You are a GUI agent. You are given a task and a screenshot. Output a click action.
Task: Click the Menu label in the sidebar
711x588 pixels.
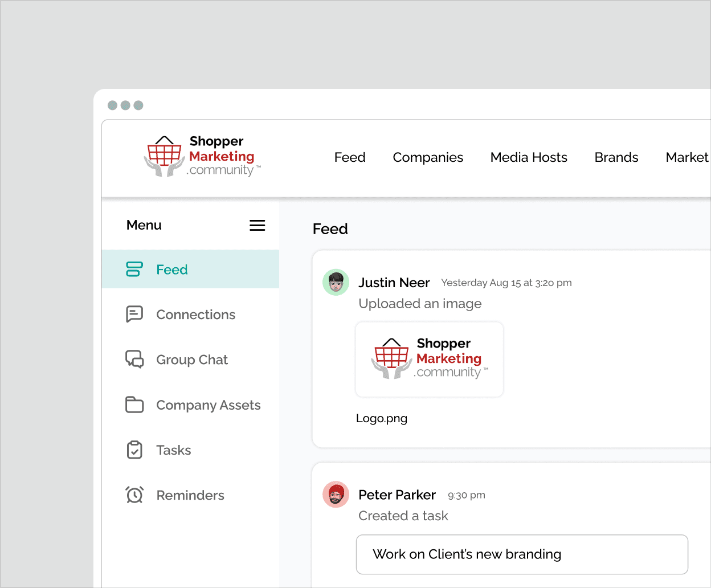(144, 225)
